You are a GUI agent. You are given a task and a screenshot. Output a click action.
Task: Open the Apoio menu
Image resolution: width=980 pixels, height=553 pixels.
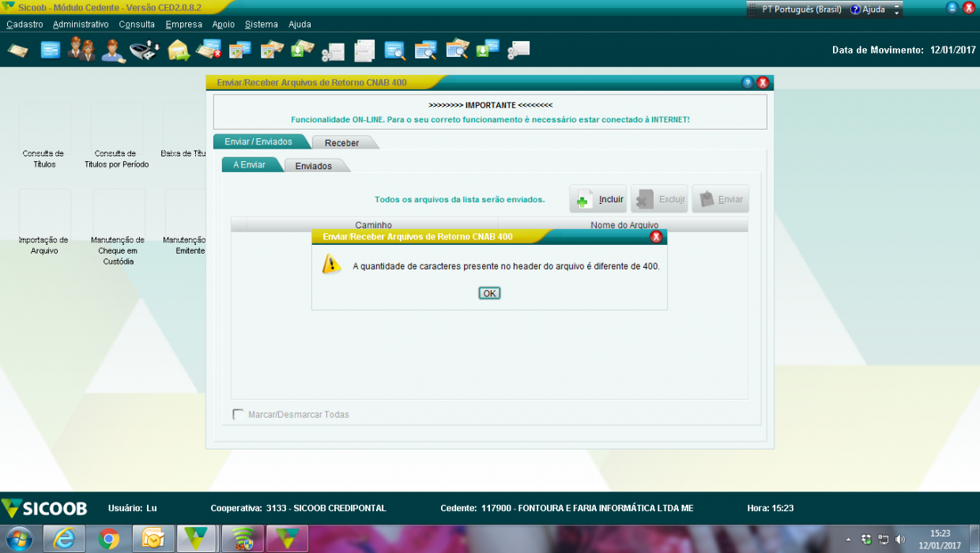tap(224, 24)
